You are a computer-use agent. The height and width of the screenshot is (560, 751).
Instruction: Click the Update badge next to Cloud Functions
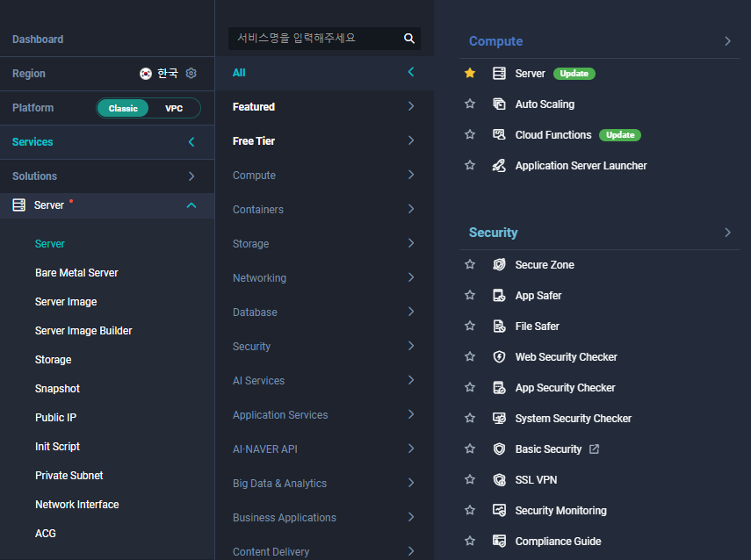(620, 135)
